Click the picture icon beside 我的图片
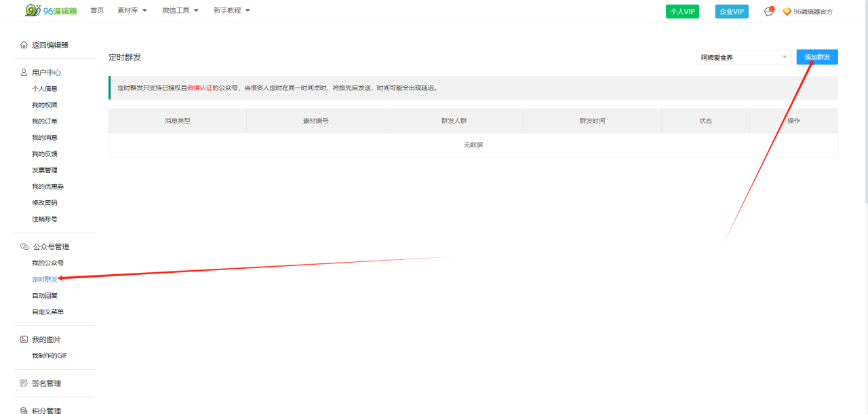The height and width of the screenshot is (414, 868). (x=24, y=339)
